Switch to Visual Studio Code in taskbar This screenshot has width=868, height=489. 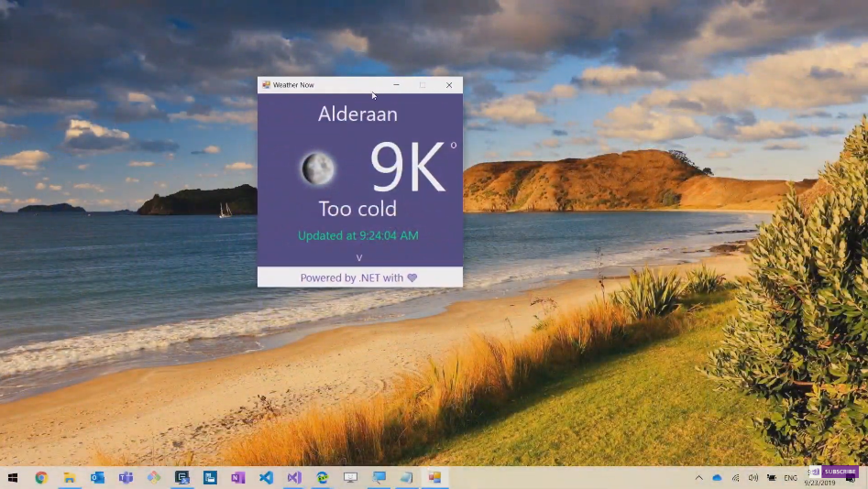point(266,478)
